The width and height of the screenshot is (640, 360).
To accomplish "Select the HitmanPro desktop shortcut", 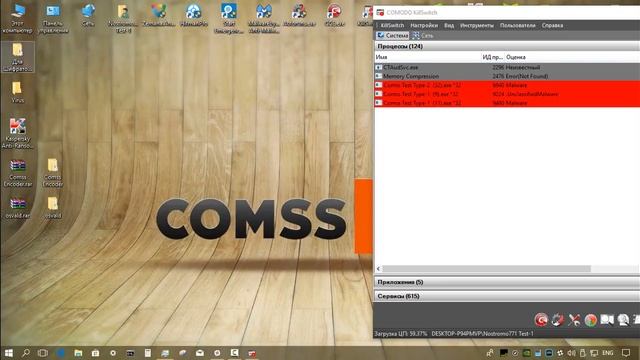I will (194, 16).
